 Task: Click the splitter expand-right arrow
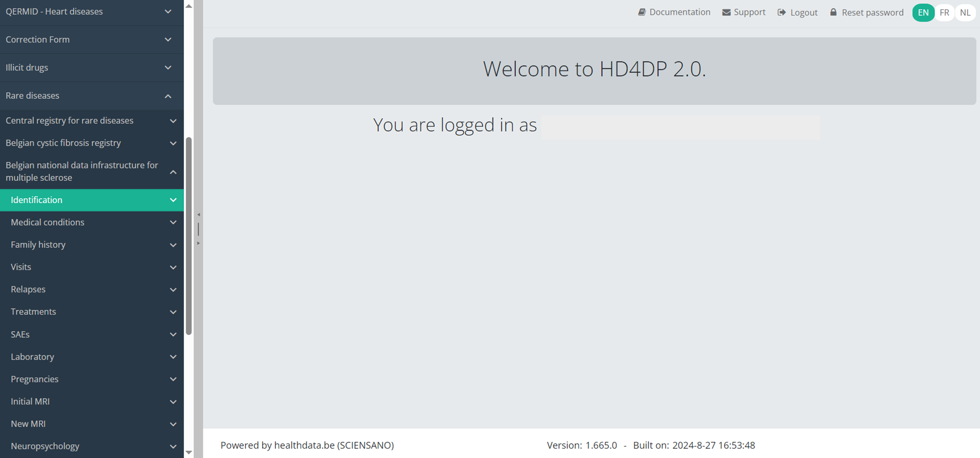198,243
